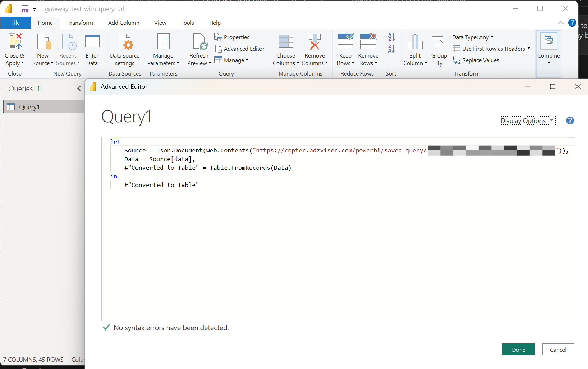The height and width of the screenshot is (369, 588).
Task: Open Data Type: Any dropdown
Action: pyautogui.click(x=473, y=37)
